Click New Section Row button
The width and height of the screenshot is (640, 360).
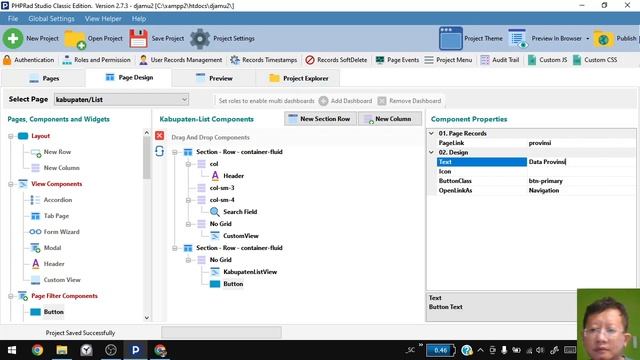click(x=320, y=119)
